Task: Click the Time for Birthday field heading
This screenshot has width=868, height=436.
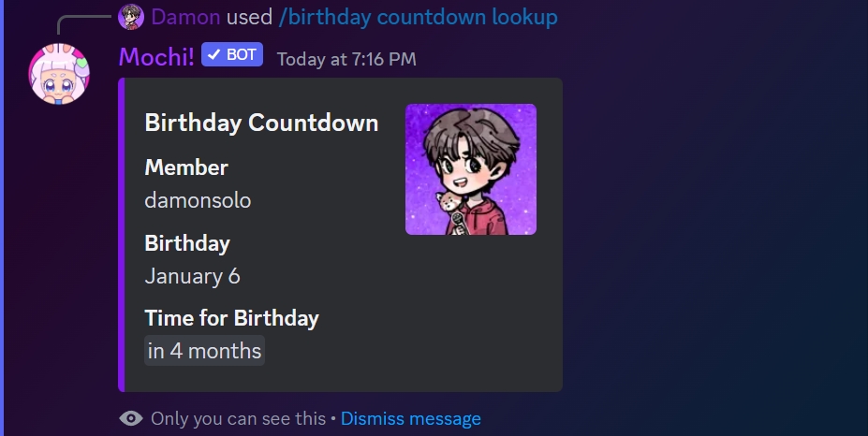Action: click(x=231, y=318)
